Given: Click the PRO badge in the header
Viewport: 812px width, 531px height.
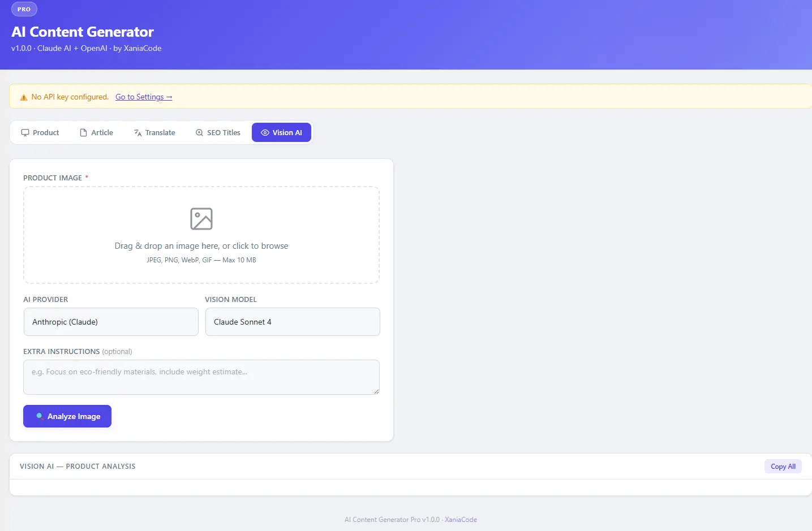Looking at the screenshot, I should pyautogui.click(x=24, y=10).
